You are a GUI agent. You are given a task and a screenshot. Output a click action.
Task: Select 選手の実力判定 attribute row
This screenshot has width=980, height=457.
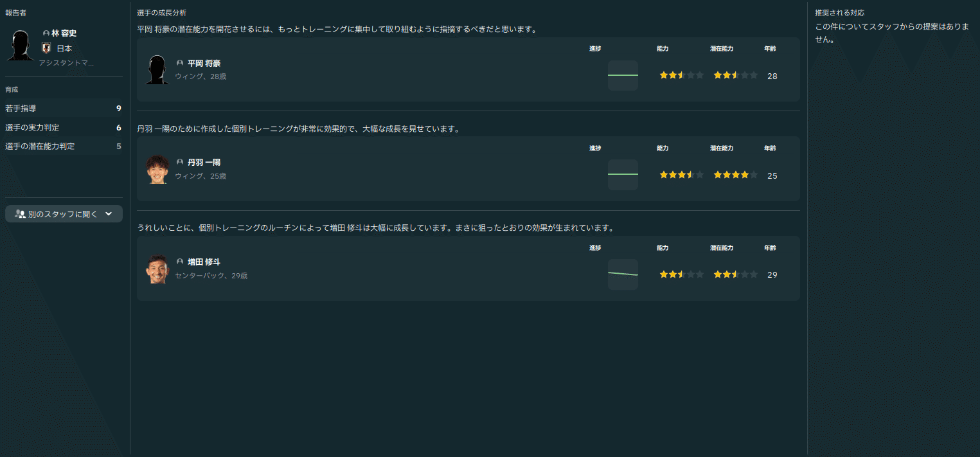click(x=63, y=128)
